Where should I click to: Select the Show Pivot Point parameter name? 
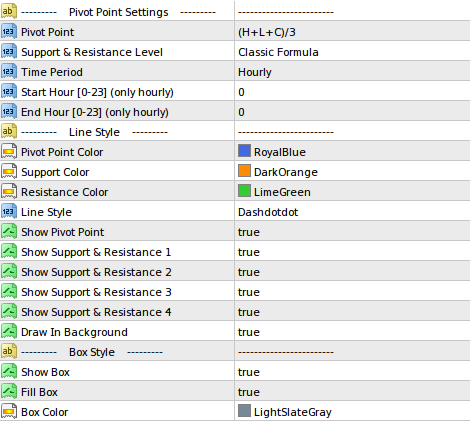point(63,232)
